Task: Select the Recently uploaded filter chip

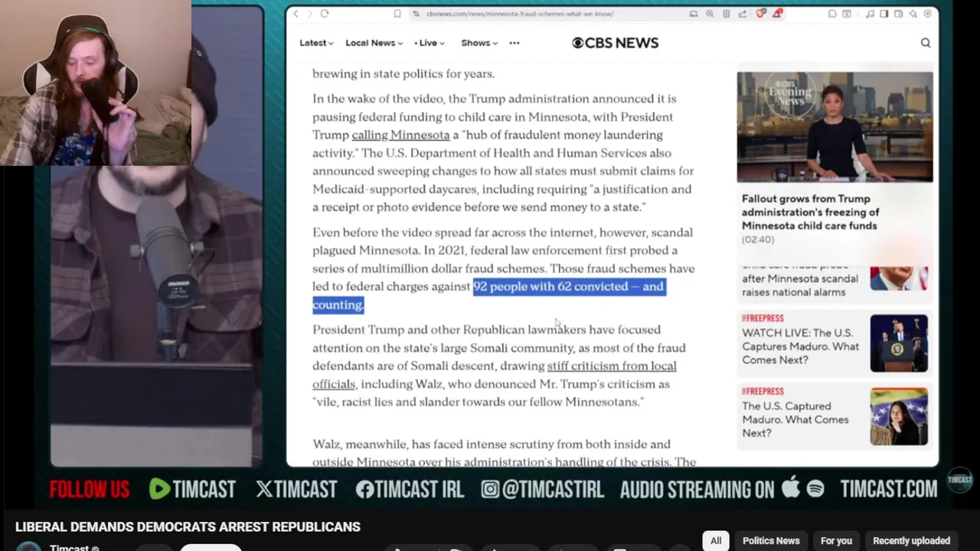Action: [911, 540]
